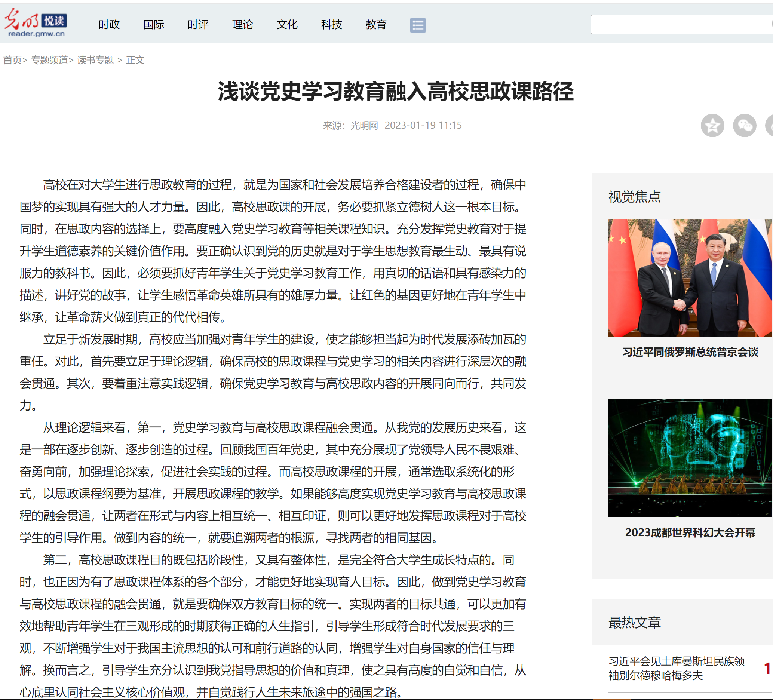View the Putin and Xi handshake photo
The height and width of the screenshot is (700, 773).
point(690,277)
